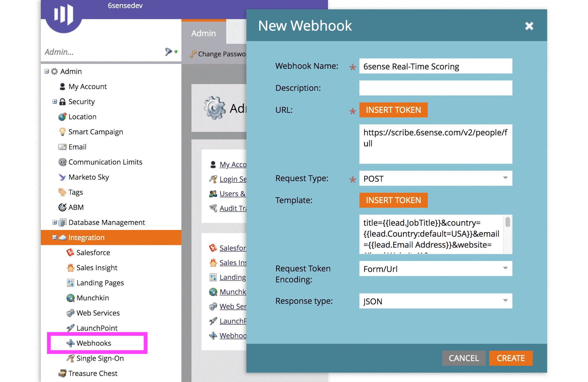Screen dimensions: 588x382
Task: Click the Marketo Sky bird icon
Action: click(62, 177)
